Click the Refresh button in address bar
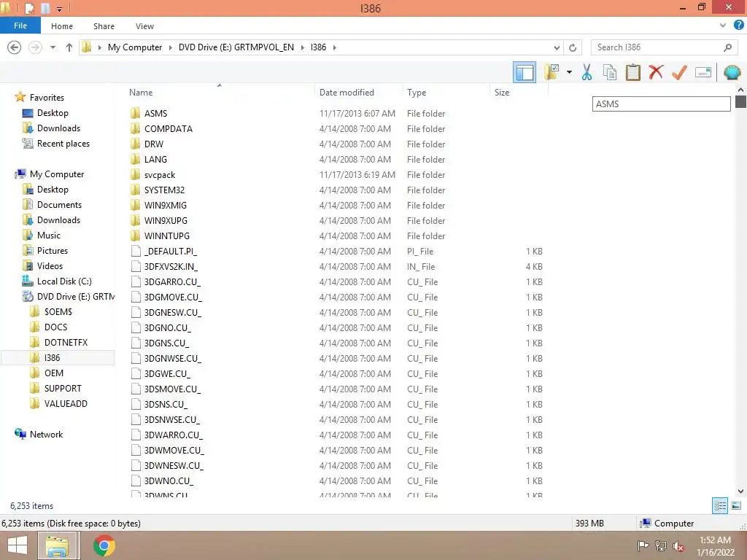 [573, 47]
